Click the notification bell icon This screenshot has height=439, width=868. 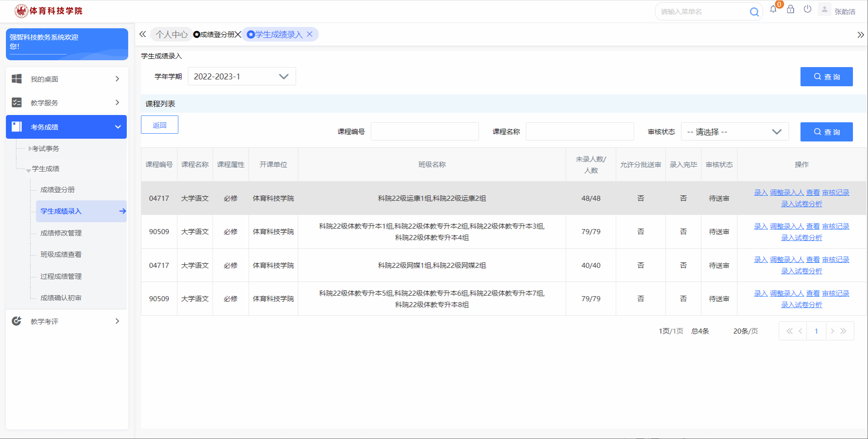click(773, 10)
